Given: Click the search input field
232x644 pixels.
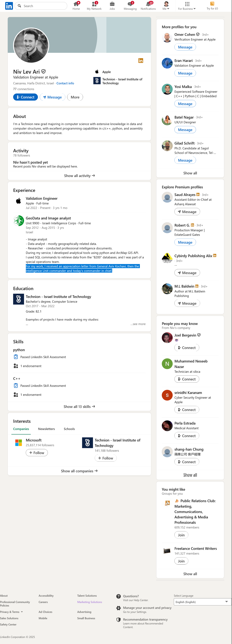Looking at the screenshot, I should pyautogui.click(x=41, y=6).
